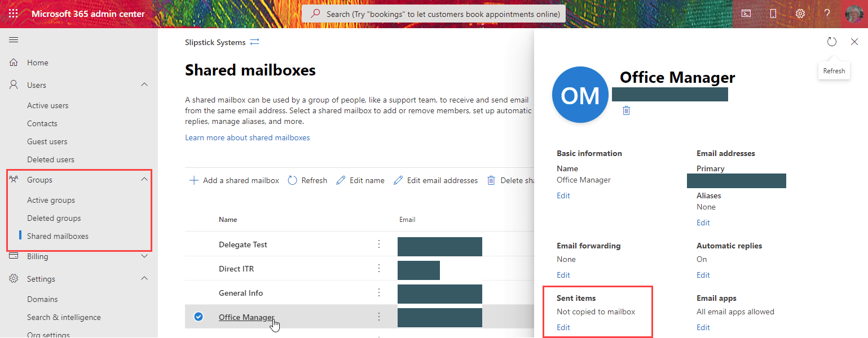The height and width of the screenshot is (338, 868).
Task: Click the Home icon in sidebar
Action: coord(14,63)
